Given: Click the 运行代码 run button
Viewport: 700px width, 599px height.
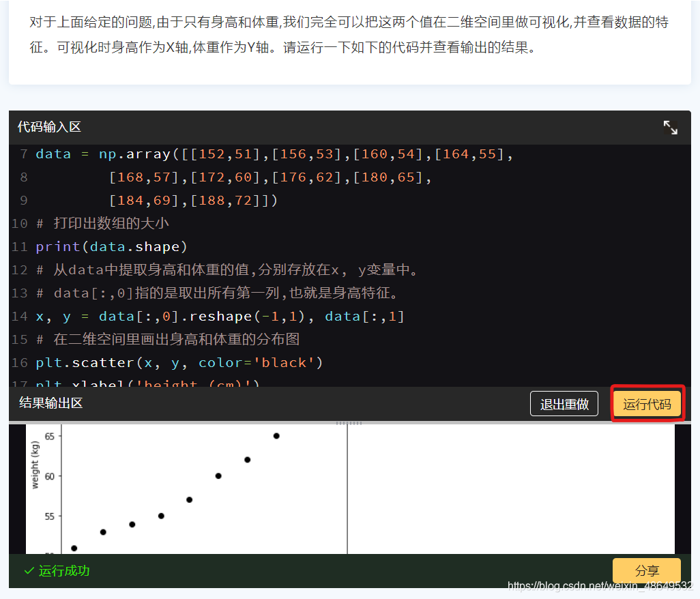Looking at the screenshot, I should point(647,404).
